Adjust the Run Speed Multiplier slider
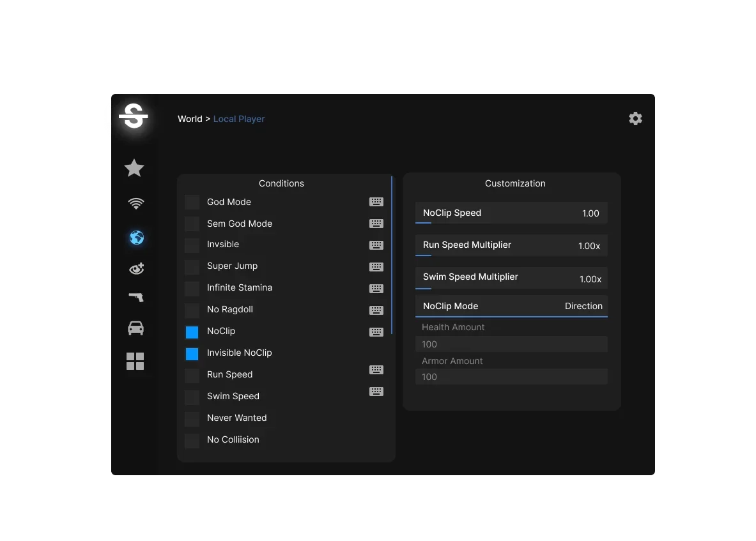Image resolution: width=756 pixels, height=541 pixels. (x=511, y=245)
